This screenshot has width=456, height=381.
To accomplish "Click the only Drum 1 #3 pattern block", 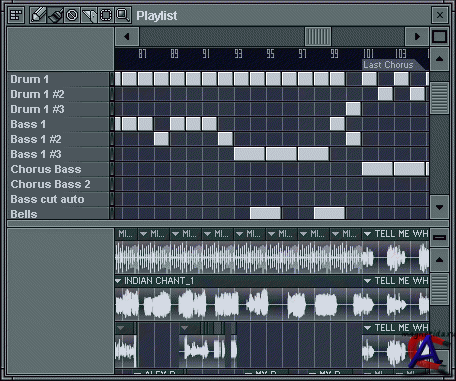I will tap(353, 109).
